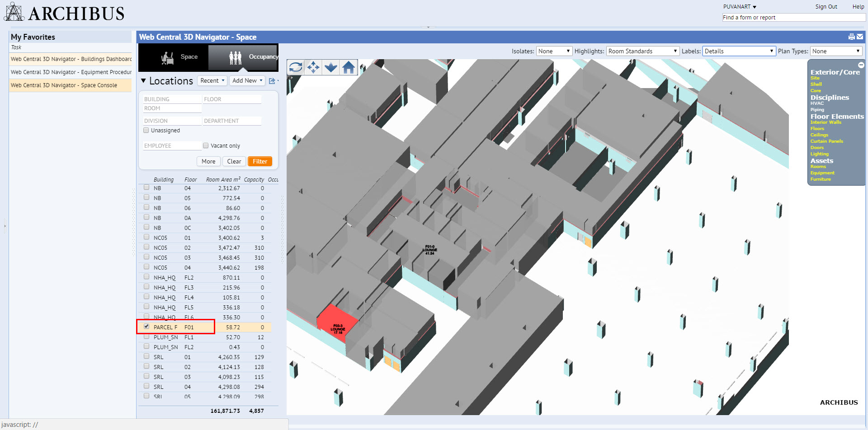868x430 pixels.
Task: Open the Isolates dropdown
Action: click(554, 51)
